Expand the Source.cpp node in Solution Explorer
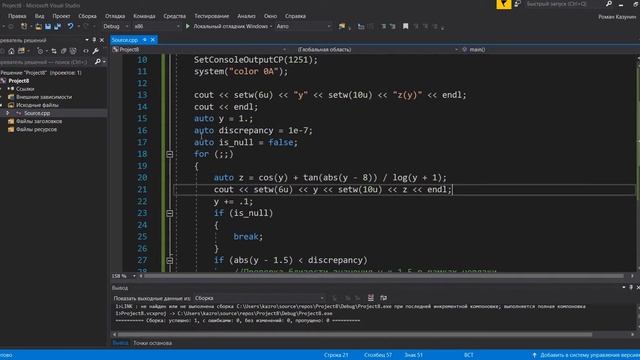The height and width of the screenshot is (360, 640). tap(7, 113)
